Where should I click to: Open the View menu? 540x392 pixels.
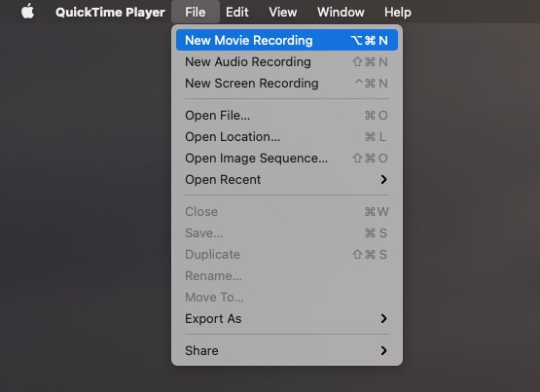pyautogui.click(x=282, y=12)
